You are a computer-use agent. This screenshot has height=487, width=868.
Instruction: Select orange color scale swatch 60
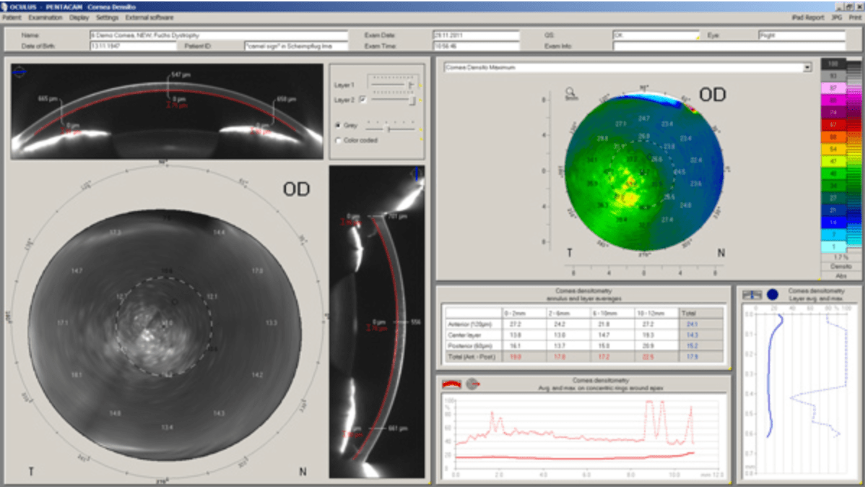pyautogui.click(x=833, y=137)
